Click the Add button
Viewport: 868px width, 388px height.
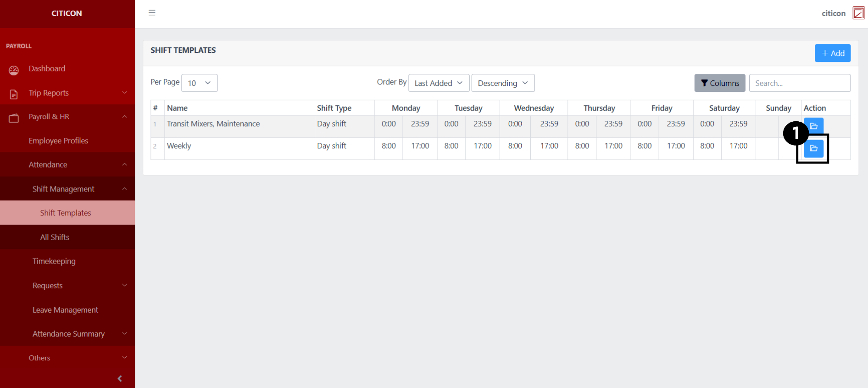832,53
